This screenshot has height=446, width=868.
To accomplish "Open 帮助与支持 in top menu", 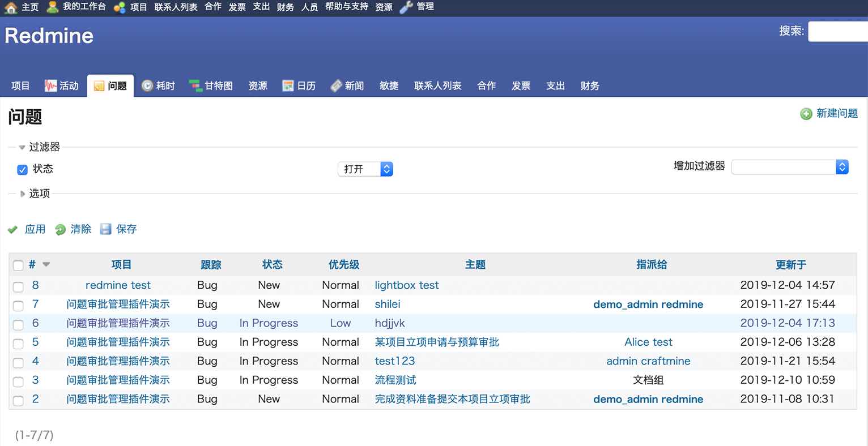I will click(347, 7).
